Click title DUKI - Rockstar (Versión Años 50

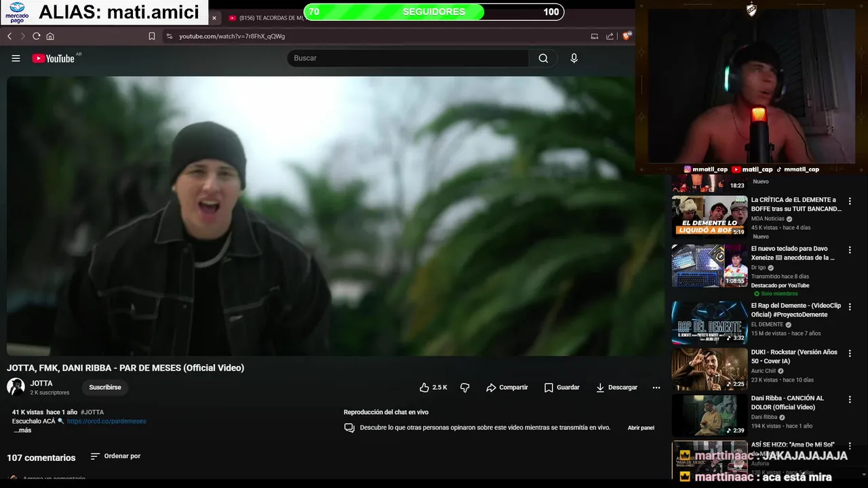(x=794, y=357)
